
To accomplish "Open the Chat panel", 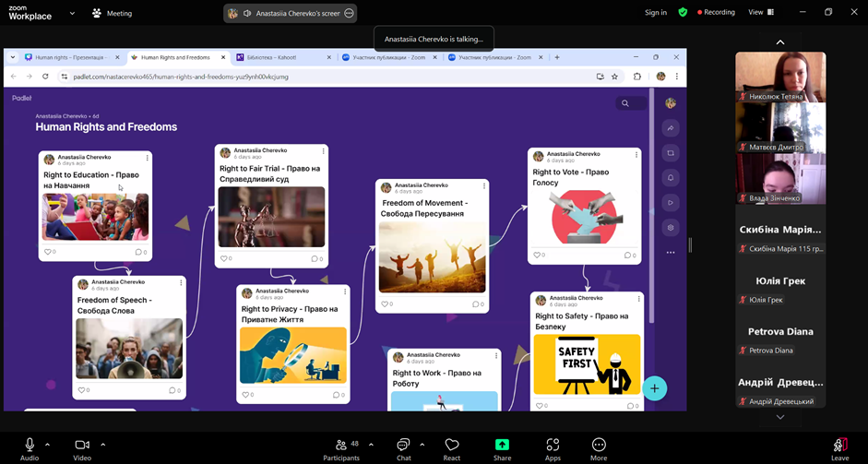I will coord(403,446).
